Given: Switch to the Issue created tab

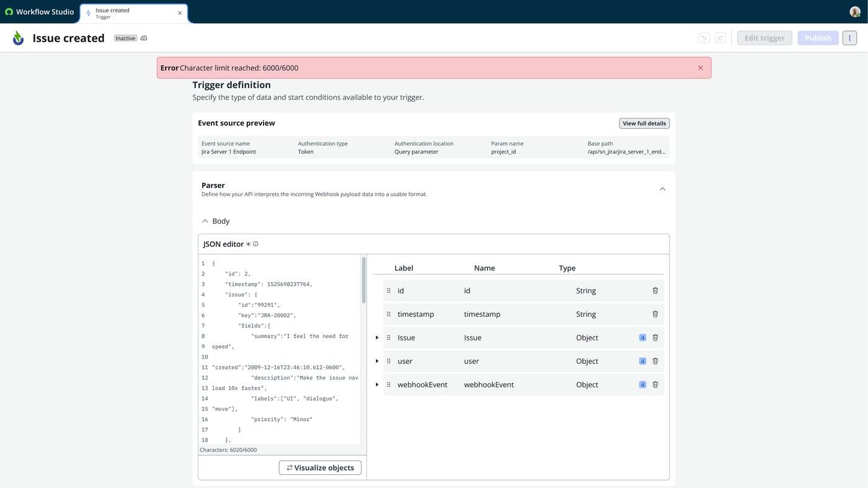Looking at the screenshot, I should pos(128,13).
